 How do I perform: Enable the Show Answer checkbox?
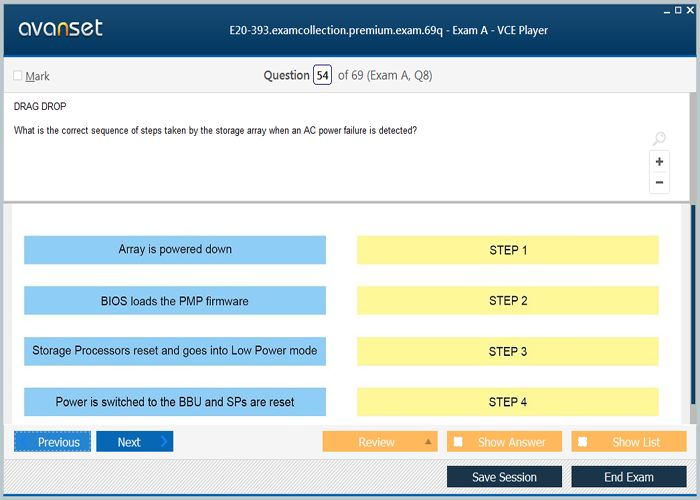[x=458, y=442]
